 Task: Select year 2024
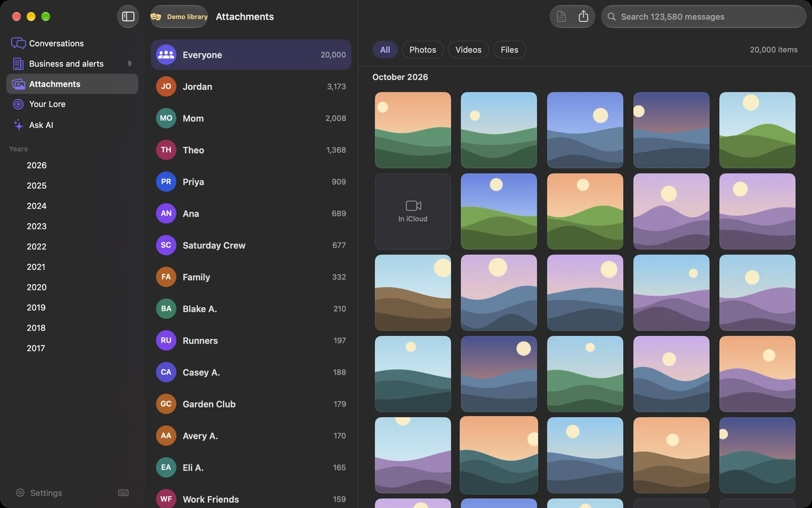pyautogui.click(x=37, y=206)
